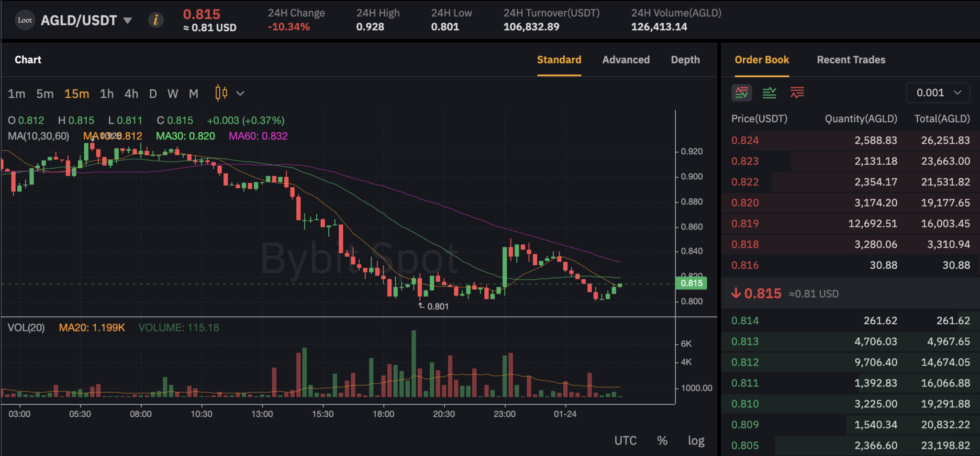Click the red down arrow beside last price
Image resolution: width=980 pixels, height=456 pixels.
coord(735,293)
